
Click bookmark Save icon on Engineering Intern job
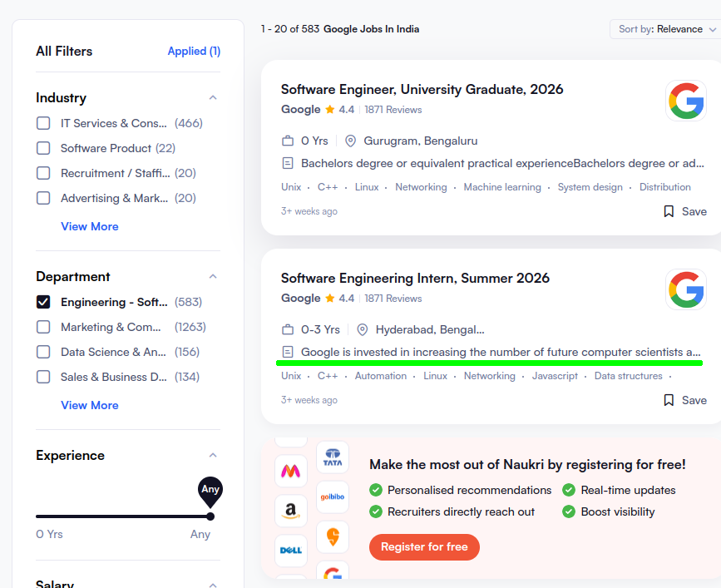click(x=669, y=400)
